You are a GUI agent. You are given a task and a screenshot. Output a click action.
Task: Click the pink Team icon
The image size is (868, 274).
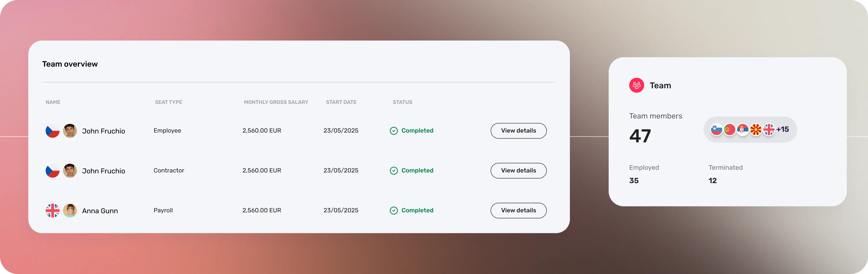click(x=636, y=85)
